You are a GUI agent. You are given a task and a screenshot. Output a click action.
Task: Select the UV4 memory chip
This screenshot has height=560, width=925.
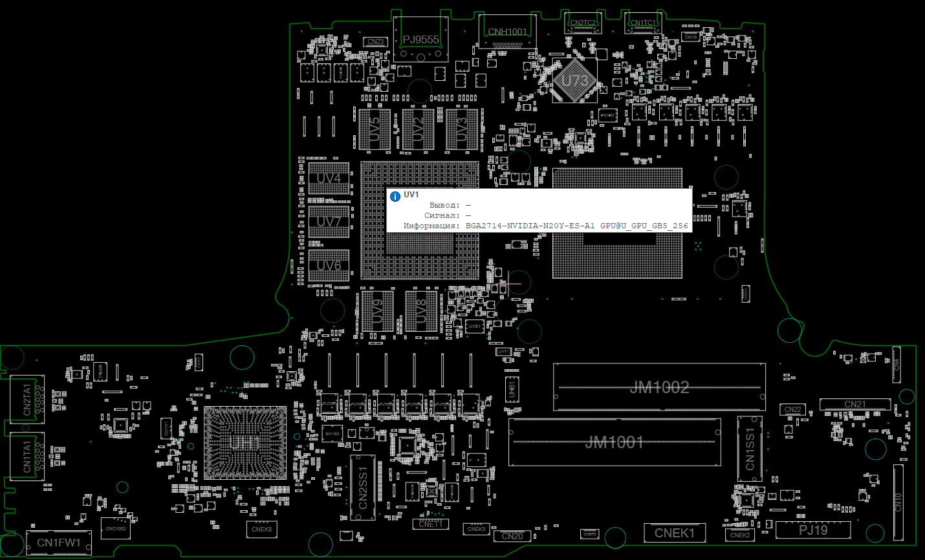coord(329,178)
